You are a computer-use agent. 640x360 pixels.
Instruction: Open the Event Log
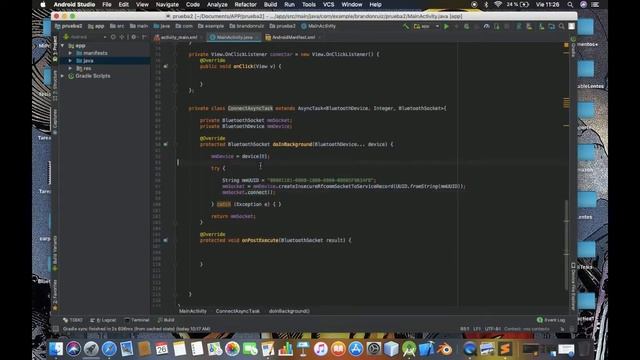551,320
